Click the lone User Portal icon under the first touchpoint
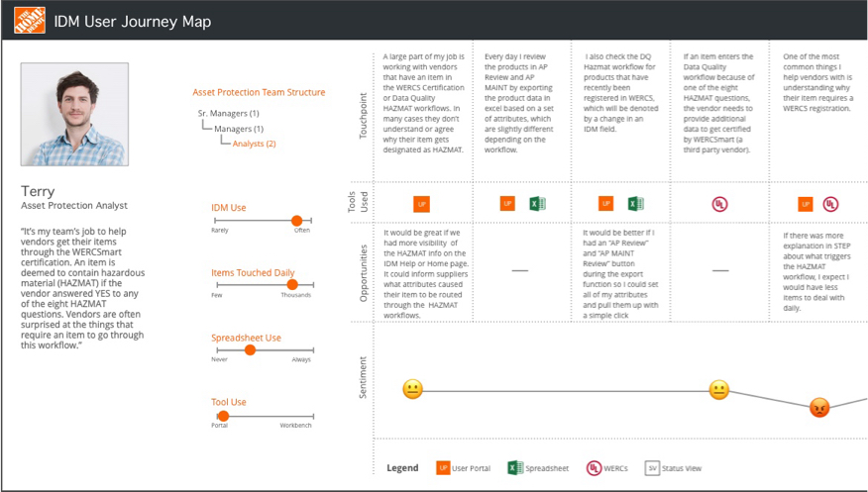Image resolution: width=868 pixels, height=492 pixels. pyautogui.click(x=421, y=204)
